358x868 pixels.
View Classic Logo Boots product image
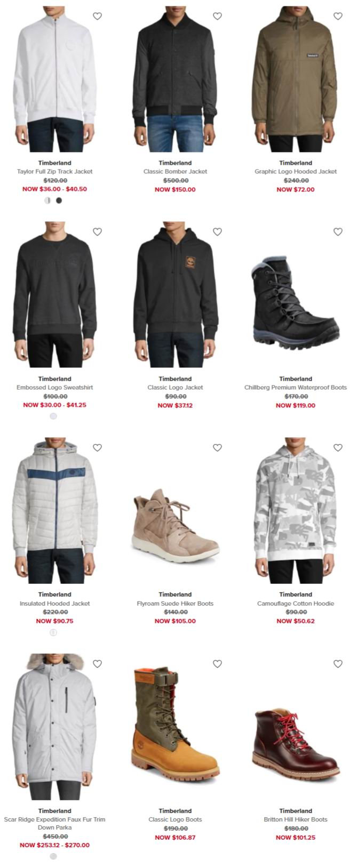(x=175, y=727)
